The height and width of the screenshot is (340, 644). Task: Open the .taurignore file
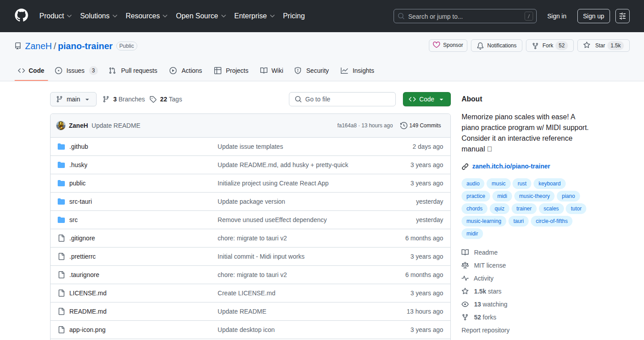tap(84, 275)
